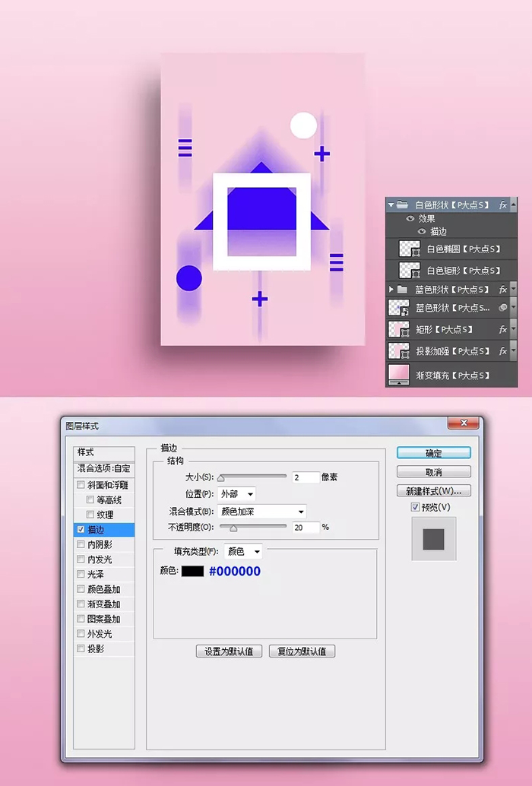Collapse effects arrow on 白色形状 group
532x786 pixels.
514,205
